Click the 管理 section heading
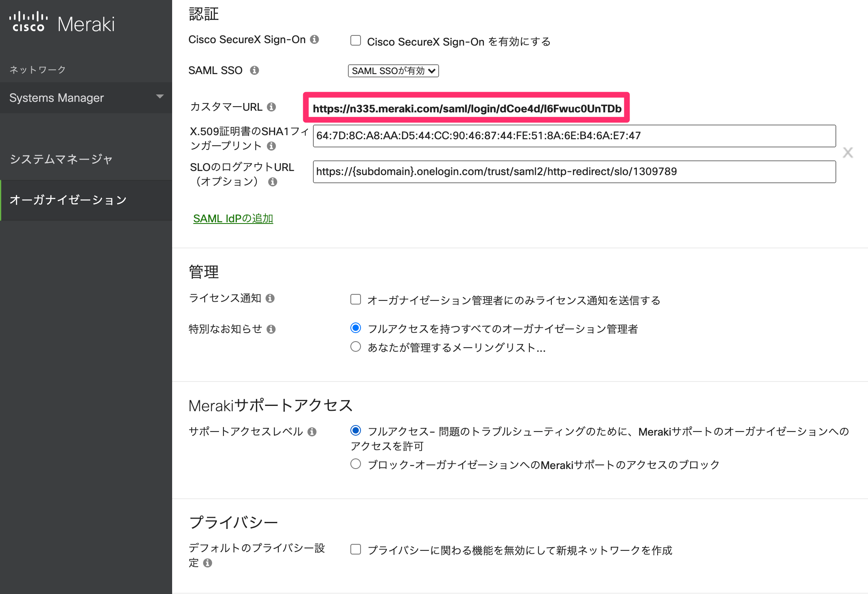 coord(204,272)
